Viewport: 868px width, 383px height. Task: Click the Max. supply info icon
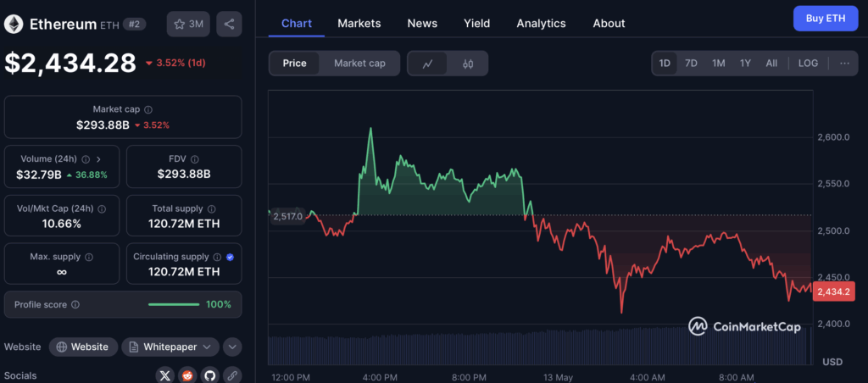click(x=89, y=258)
